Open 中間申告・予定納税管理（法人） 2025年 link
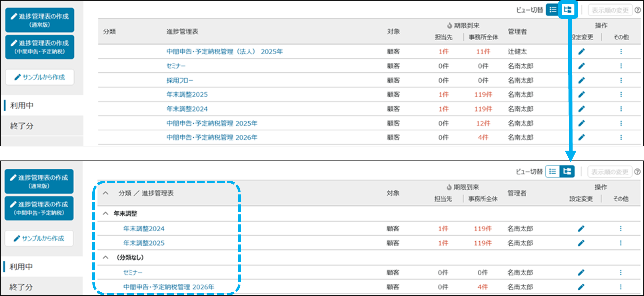Screen dimensions: 644x296 coord(224,51)
